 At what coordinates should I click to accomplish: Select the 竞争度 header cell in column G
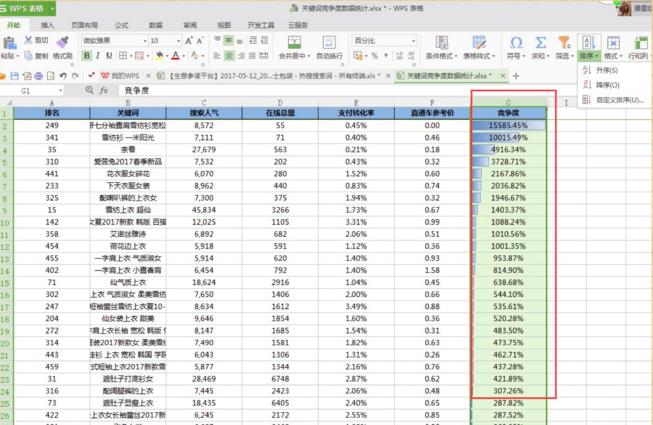(508, 113)
